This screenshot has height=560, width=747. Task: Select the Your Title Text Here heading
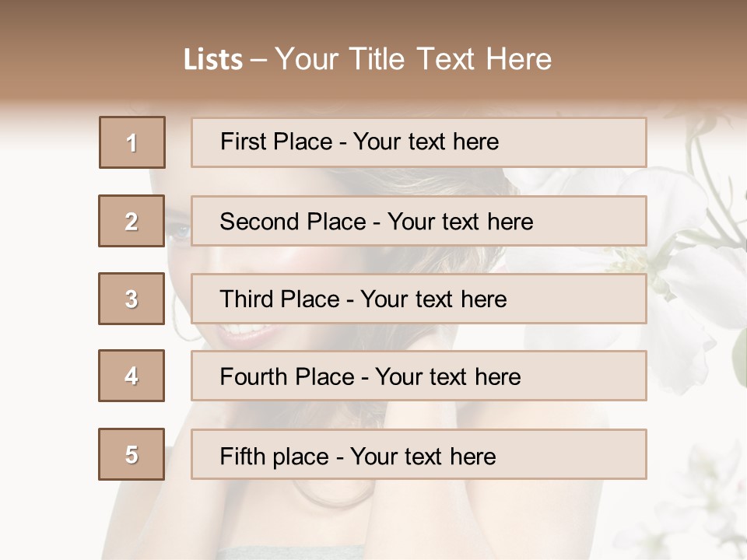[x=413, y=59]
